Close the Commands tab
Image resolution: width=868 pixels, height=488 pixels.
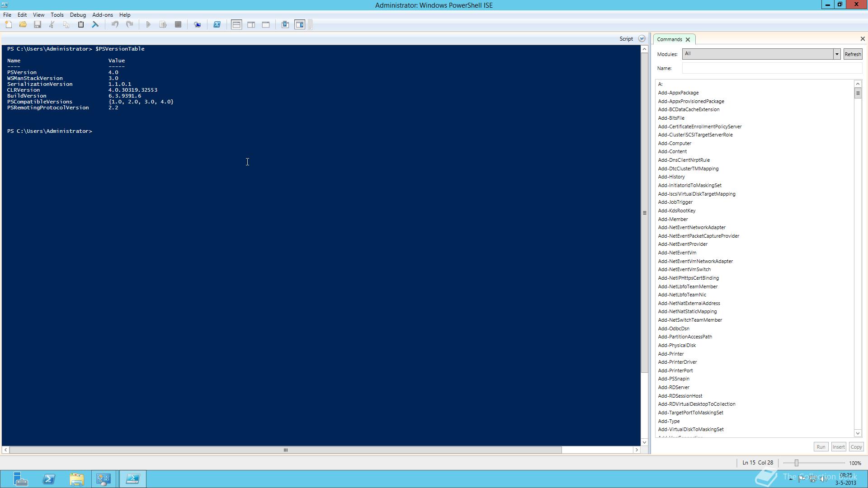point(688,40)
